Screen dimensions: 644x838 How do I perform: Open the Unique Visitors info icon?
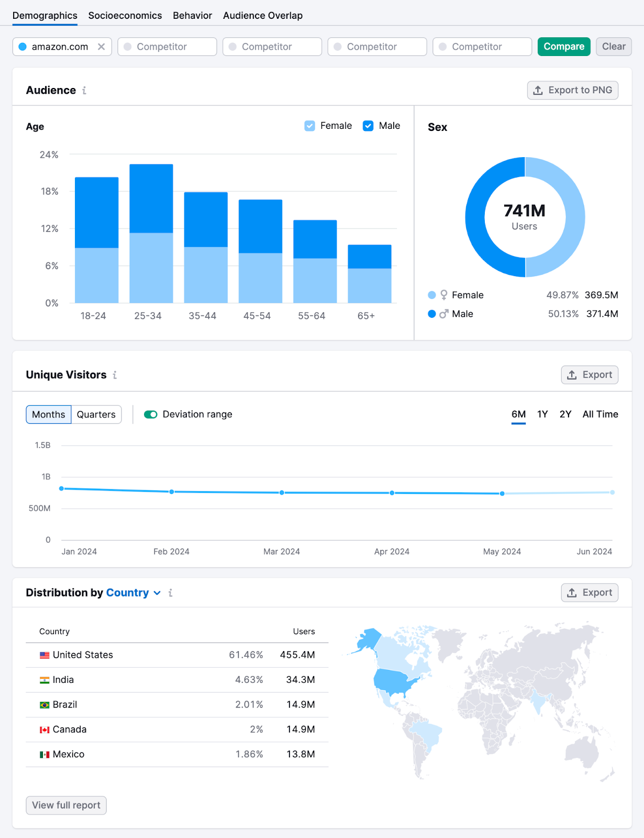115,375
